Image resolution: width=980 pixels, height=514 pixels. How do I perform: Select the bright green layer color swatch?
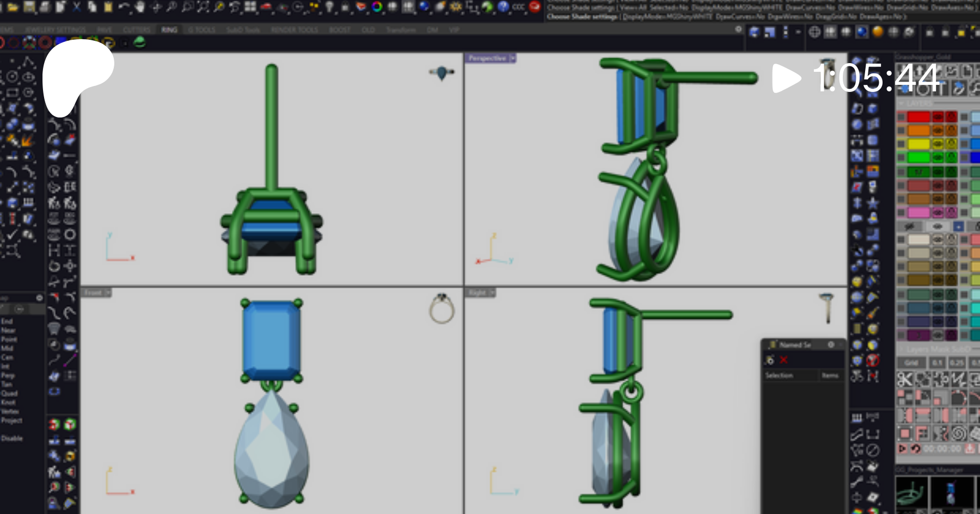pyautogui.click(x=918, y=158)
